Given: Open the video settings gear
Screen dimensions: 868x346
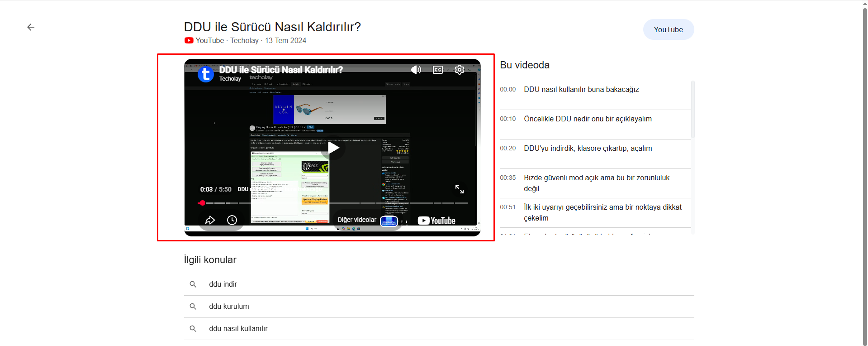Looking at the screenshot, I should 460,70.
